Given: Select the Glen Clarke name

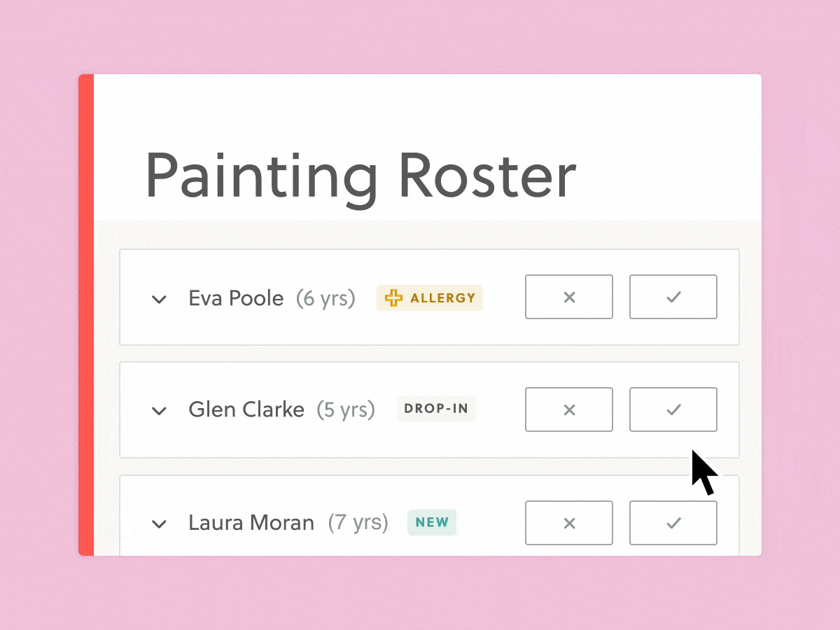Looking at the screenshot, I should pos(246,409).
